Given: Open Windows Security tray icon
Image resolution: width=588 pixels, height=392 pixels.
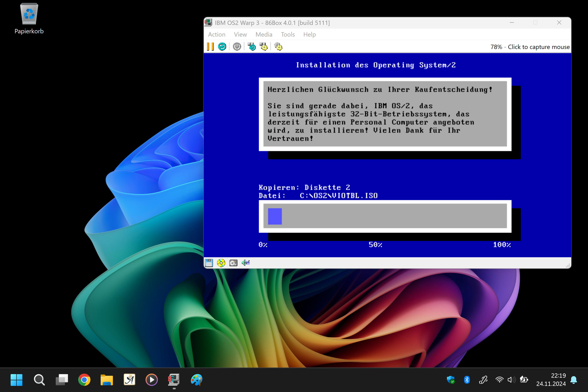Looking at the screenshot, I should click(x=451, y=380).
